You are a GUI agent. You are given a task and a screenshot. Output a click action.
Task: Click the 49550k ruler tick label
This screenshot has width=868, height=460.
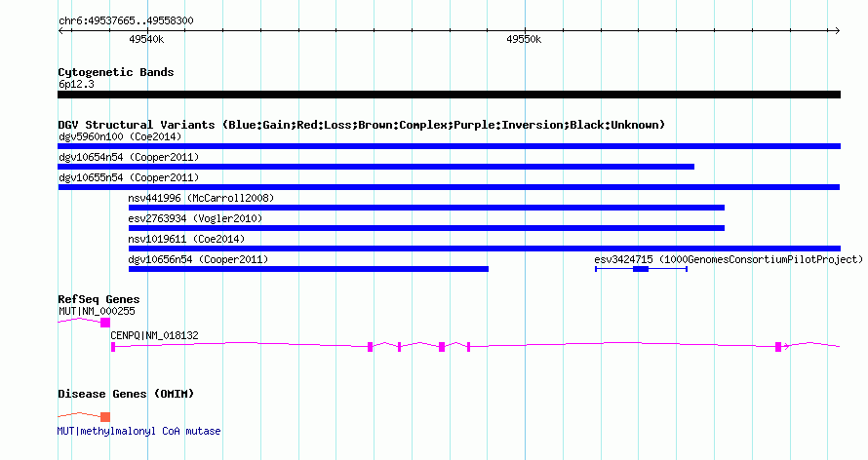click(x=524, y=39)
